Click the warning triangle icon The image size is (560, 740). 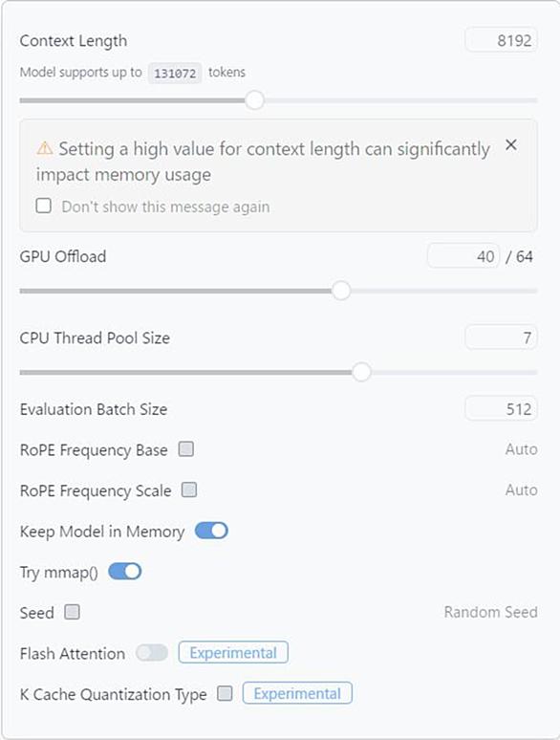45,148
